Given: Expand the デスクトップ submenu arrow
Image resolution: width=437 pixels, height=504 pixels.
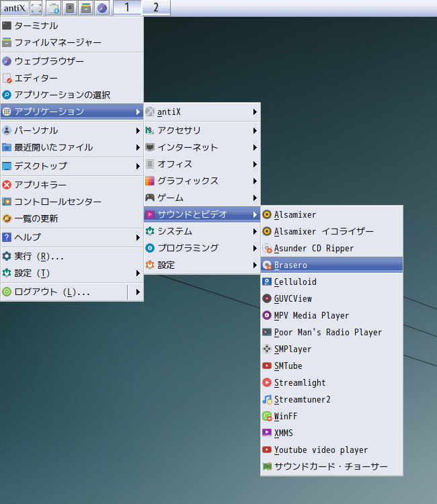Looking at the screenshot, I should pyautogui.click(x=138, y=166).
